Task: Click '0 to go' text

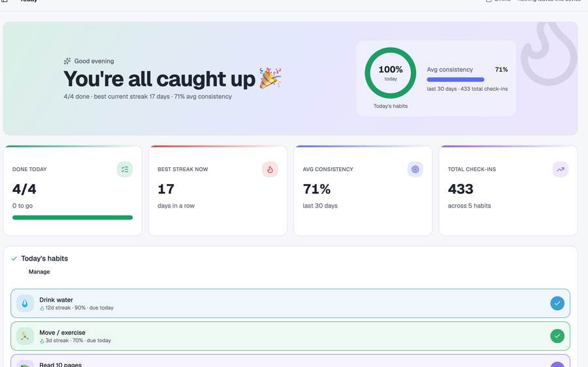Action: [x=22, y=206]
